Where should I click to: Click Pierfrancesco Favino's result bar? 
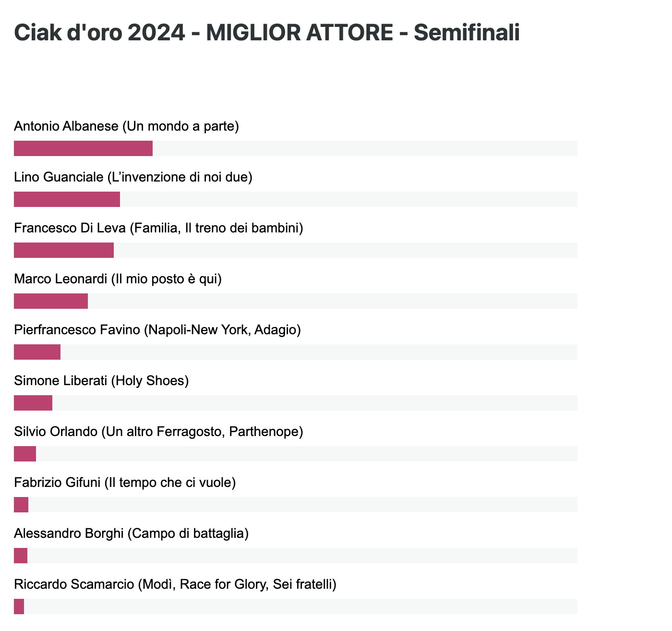coord(296,352)
